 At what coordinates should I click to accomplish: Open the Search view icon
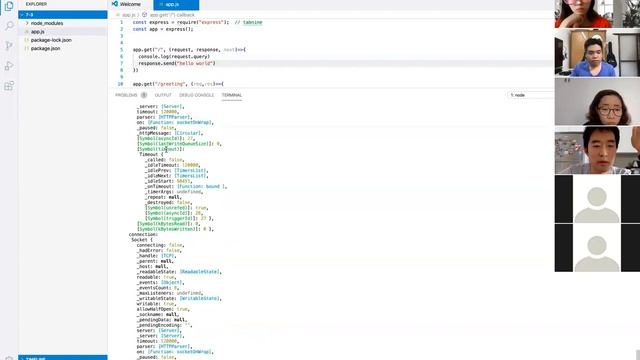(9, 26)
